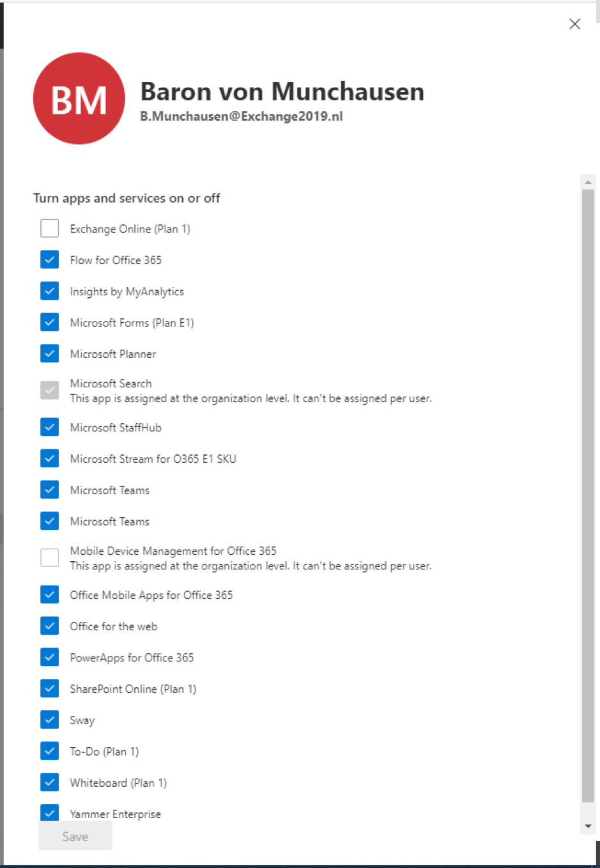This screenshot has width=600, height=868.
Task: Uncheck Microsoft StaffHub
Action: [49, 426]
